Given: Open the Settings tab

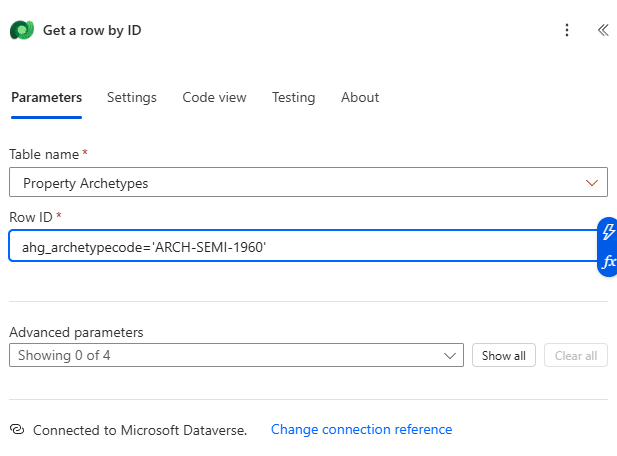Looking at the screenshot, I should (132, 97).
